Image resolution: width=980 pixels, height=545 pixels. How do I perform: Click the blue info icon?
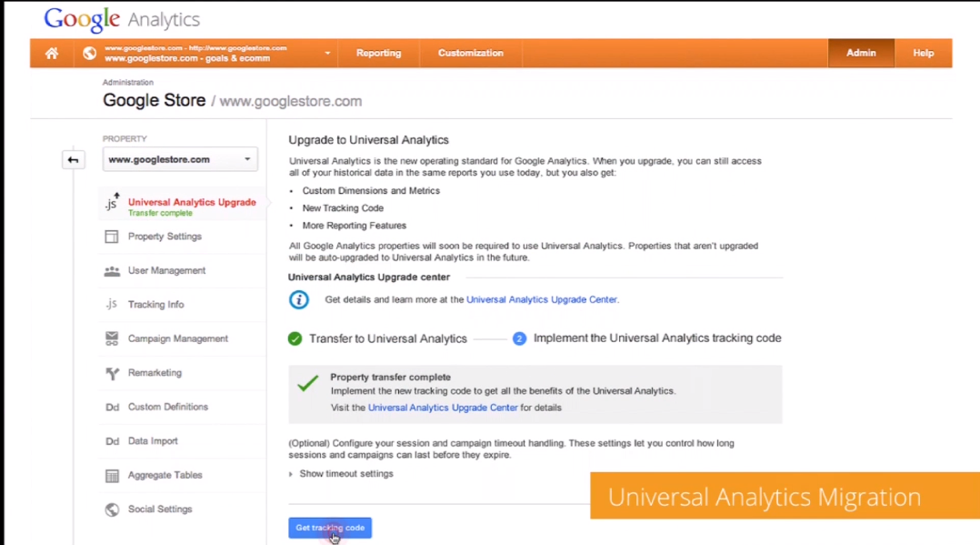coord(298,299)
